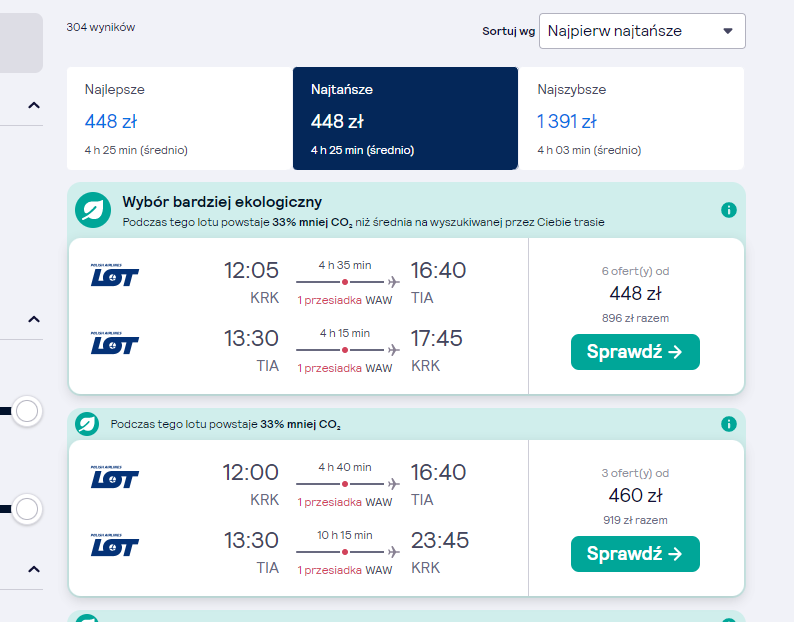Click the lower sidebar slider handle
The width and height of the screenshot is (794, 622).
pos(27,509)
